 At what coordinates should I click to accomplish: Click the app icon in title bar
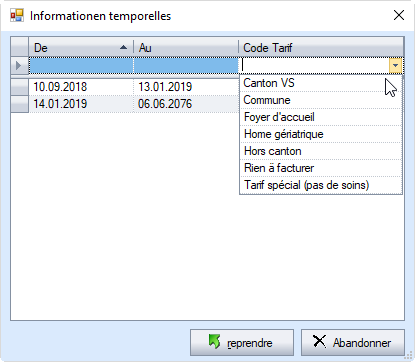16,15
